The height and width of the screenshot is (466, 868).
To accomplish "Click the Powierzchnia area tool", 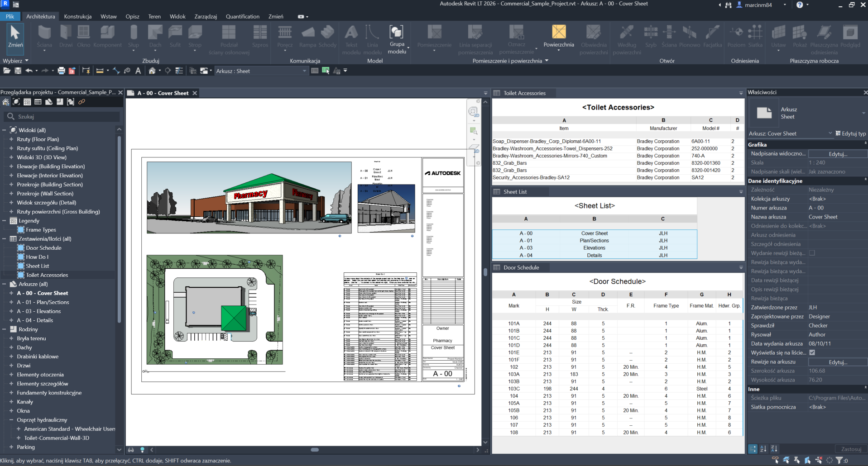I will [559, 36].
